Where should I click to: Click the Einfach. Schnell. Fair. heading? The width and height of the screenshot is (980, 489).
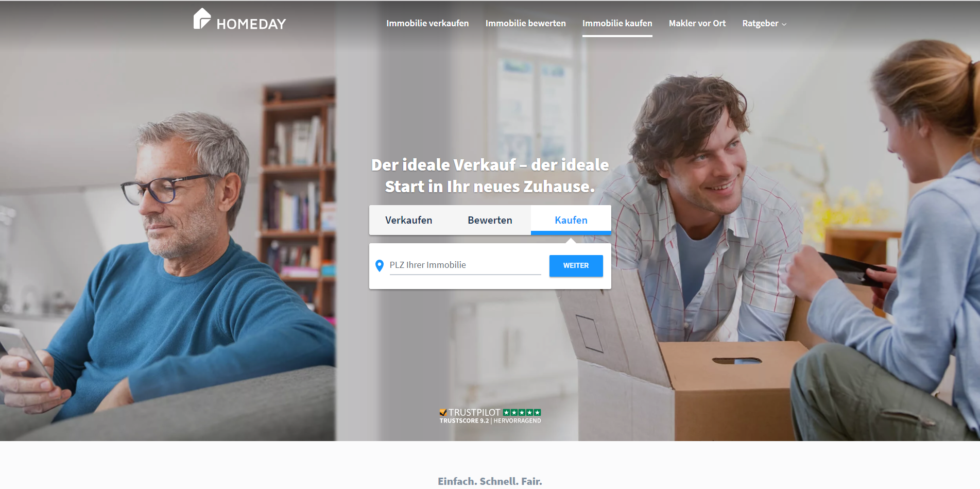click(490, 481)
